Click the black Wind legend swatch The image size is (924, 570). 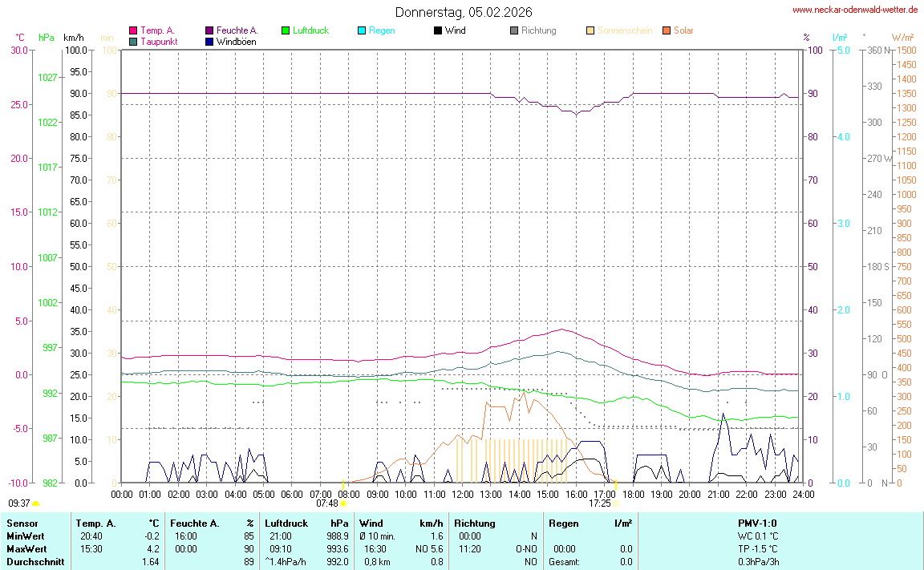pos(438,30)
